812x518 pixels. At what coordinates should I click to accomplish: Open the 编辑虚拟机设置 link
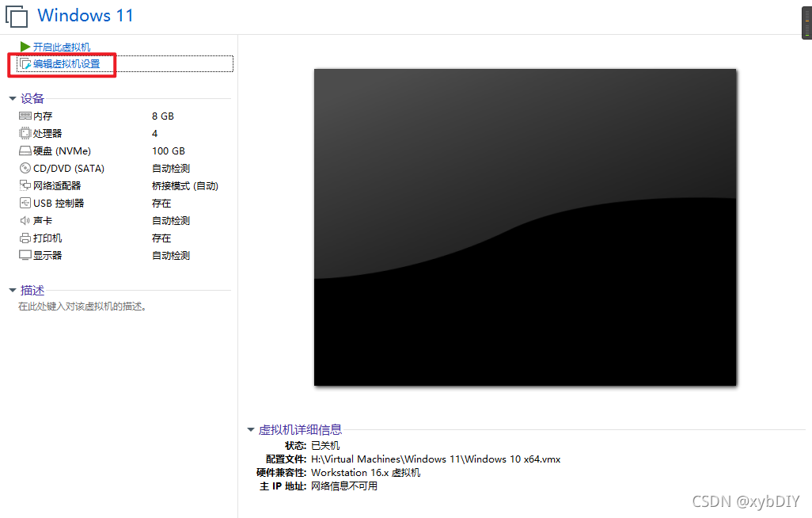coord(66,64)
